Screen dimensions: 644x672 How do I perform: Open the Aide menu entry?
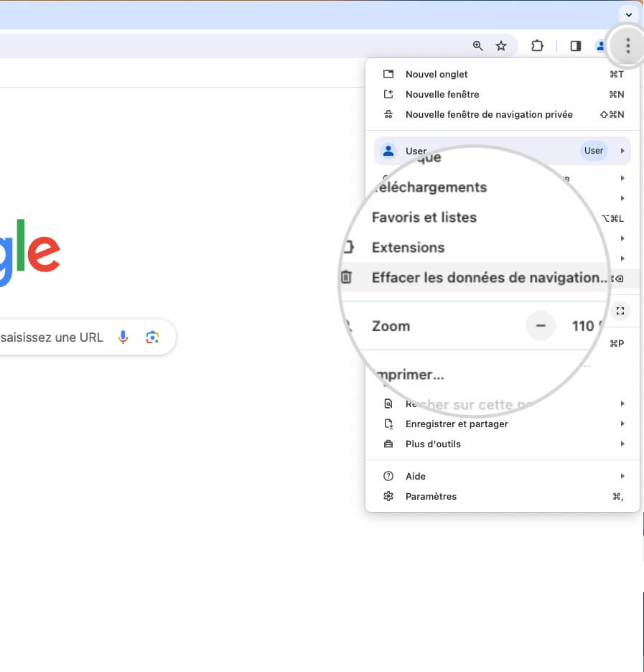503,476
